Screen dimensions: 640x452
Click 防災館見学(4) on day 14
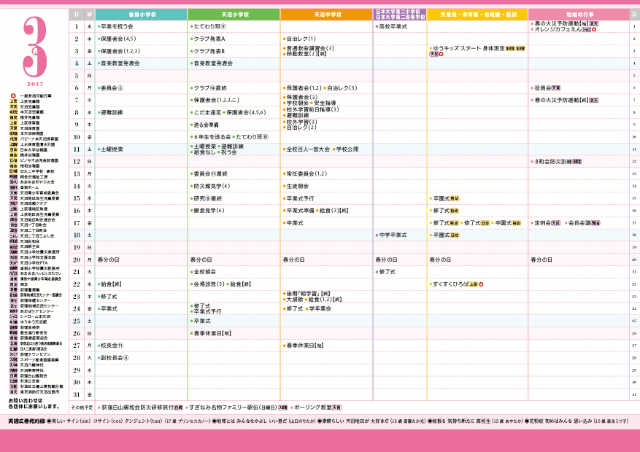click(x=212, y=186)
